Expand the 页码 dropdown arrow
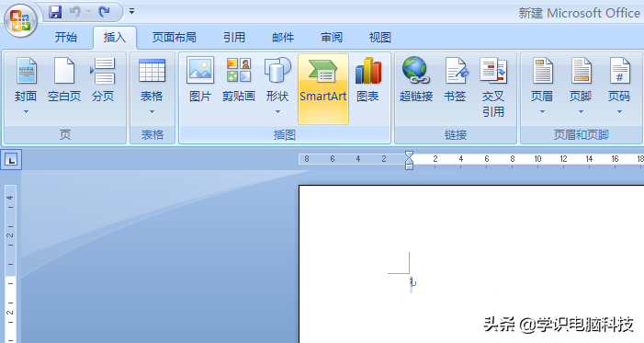 click(619, 111)
